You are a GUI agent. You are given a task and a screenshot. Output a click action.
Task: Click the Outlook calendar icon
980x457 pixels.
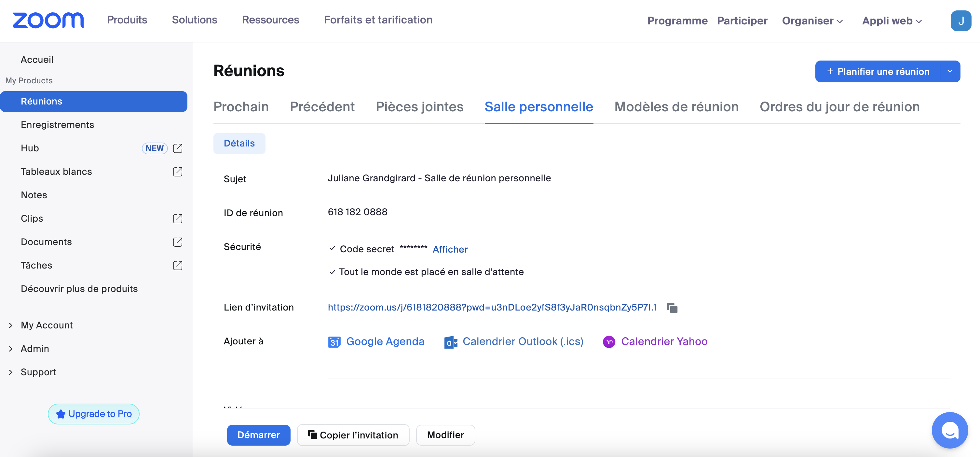click(x=450, y=342)
